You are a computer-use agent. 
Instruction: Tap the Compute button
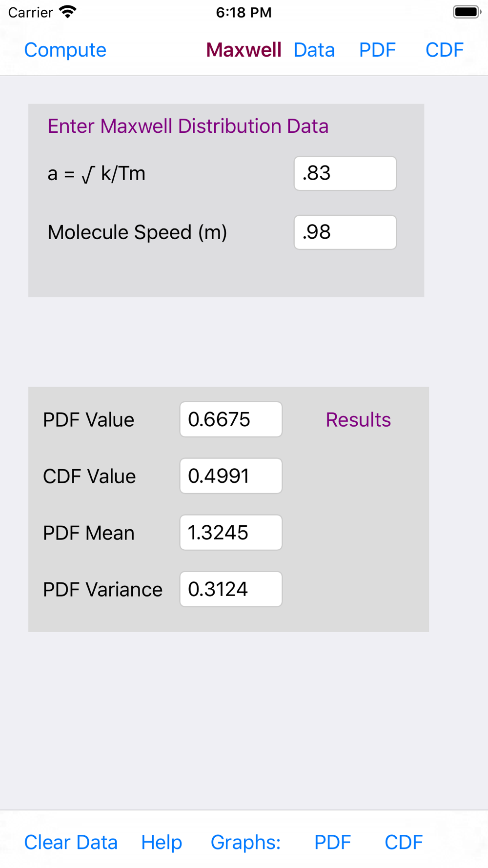[65, 50]
